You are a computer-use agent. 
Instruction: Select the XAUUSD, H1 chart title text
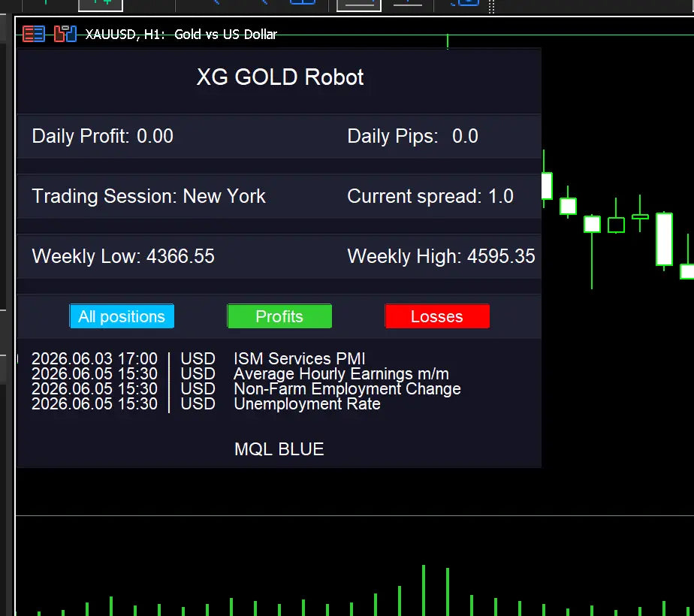pyautogui.click(x=181, y=35)
